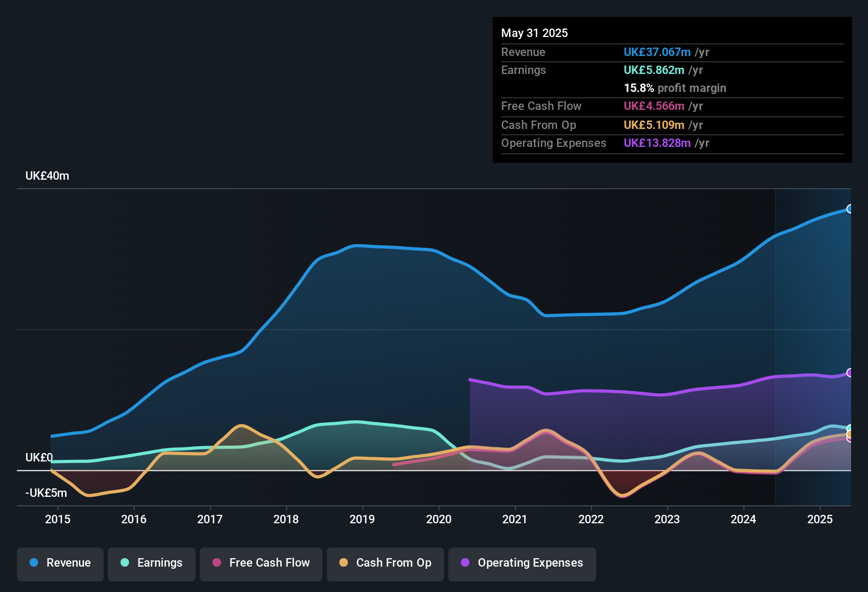This screenshot has height=592, width=868.
Task: Toggle Cash From Op line display
Action: (385, 563)
